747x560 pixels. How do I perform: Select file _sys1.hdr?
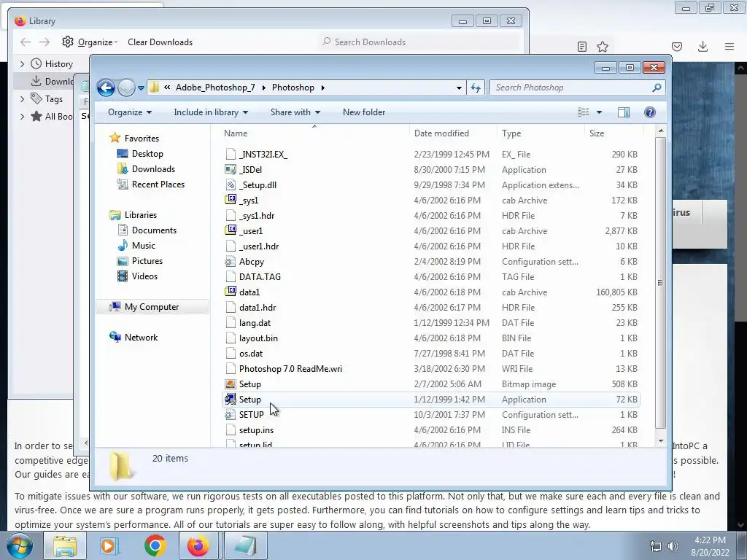click(x=257, y=216)
